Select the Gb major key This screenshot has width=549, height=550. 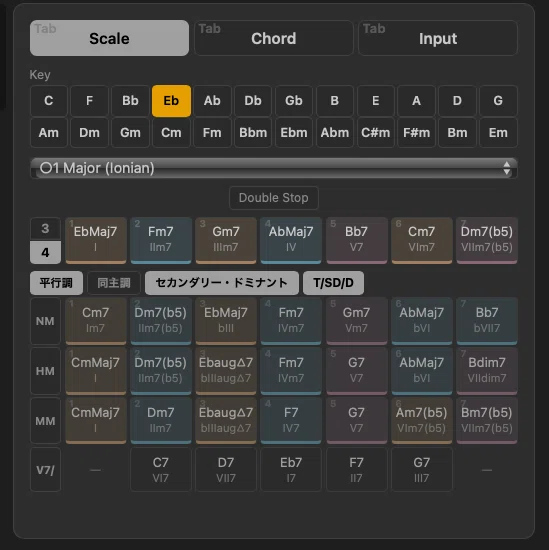tap(294, 101)
